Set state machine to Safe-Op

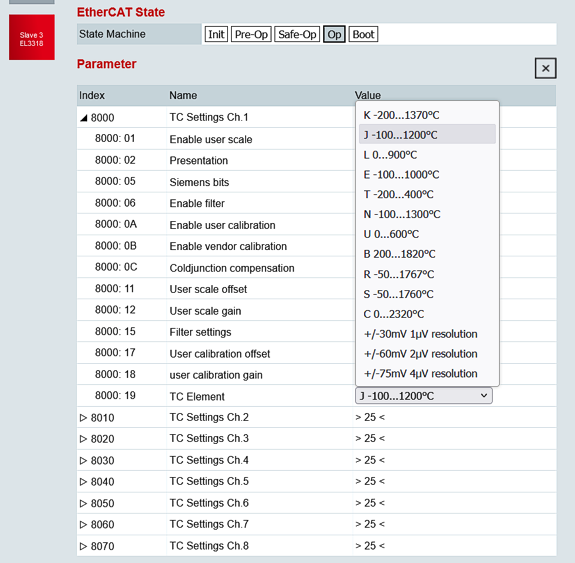click(x=297, y=34)
